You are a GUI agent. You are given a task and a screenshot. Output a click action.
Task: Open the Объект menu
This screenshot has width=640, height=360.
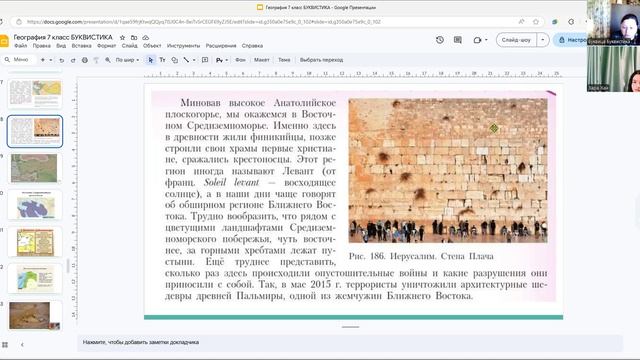pos(152,46)
